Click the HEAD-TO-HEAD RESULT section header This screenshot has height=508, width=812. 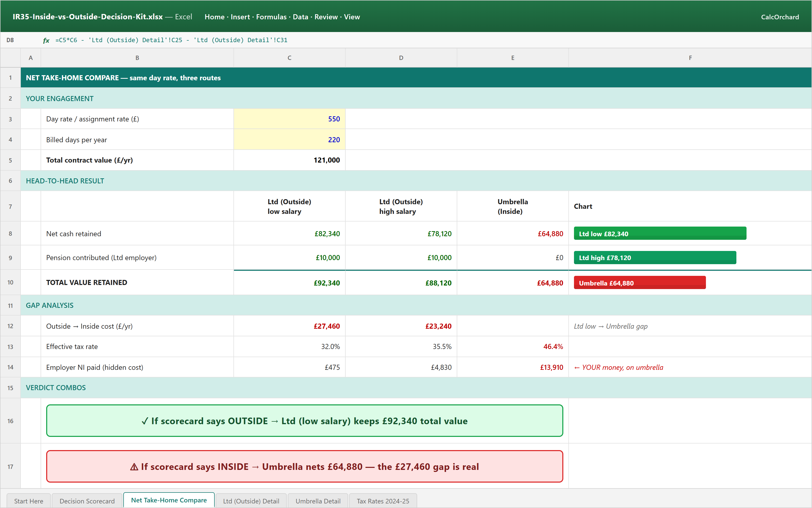416,181
